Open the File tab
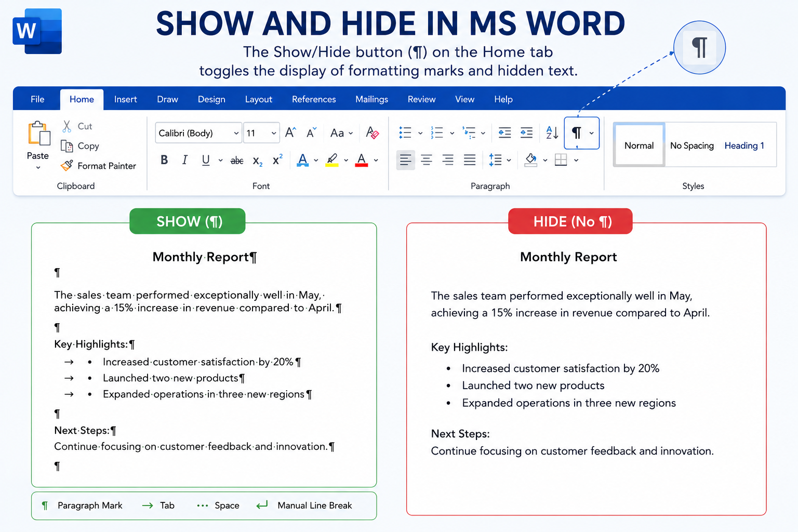The image size is (798, 532). pyautogui.click(x=37, y=99)
